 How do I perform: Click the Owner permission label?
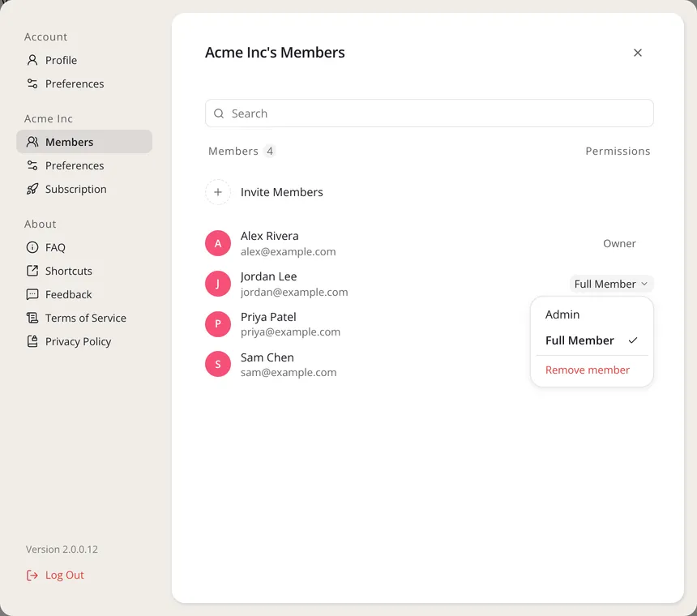[619, 243]
